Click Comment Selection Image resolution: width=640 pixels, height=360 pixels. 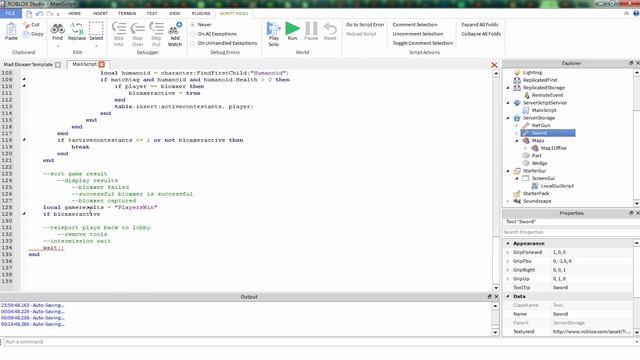tap(415, 24)
